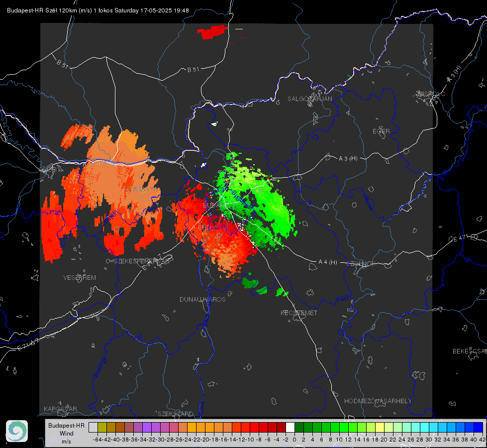
Task: Click the DUNAÚJVÁROS city label
Action: [x=202, y=299]
